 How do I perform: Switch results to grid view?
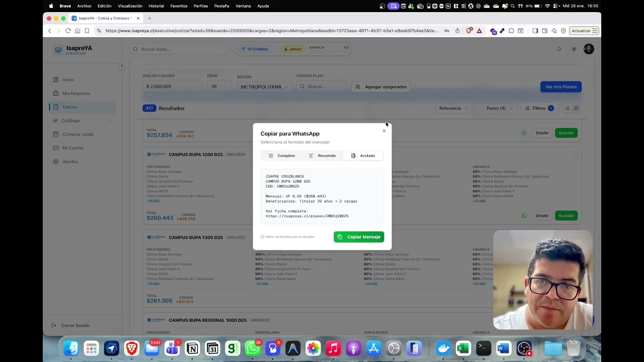[x=576, y=108]
